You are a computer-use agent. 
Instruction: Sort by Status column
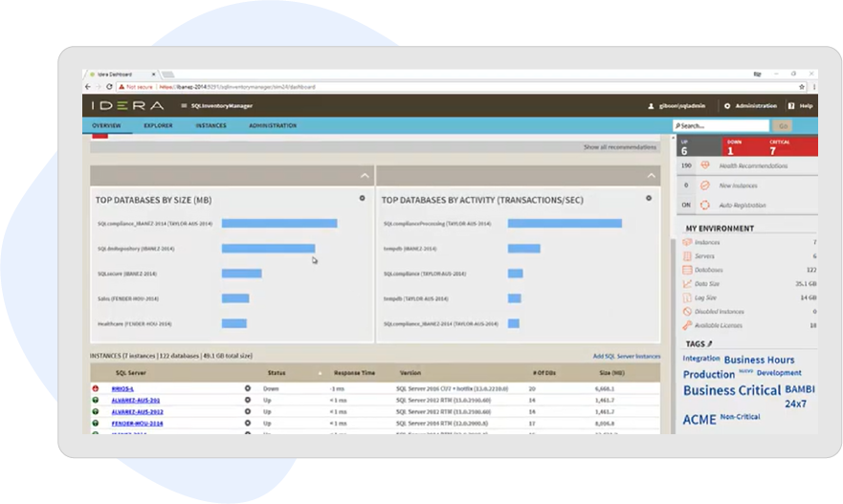[277, 373]
